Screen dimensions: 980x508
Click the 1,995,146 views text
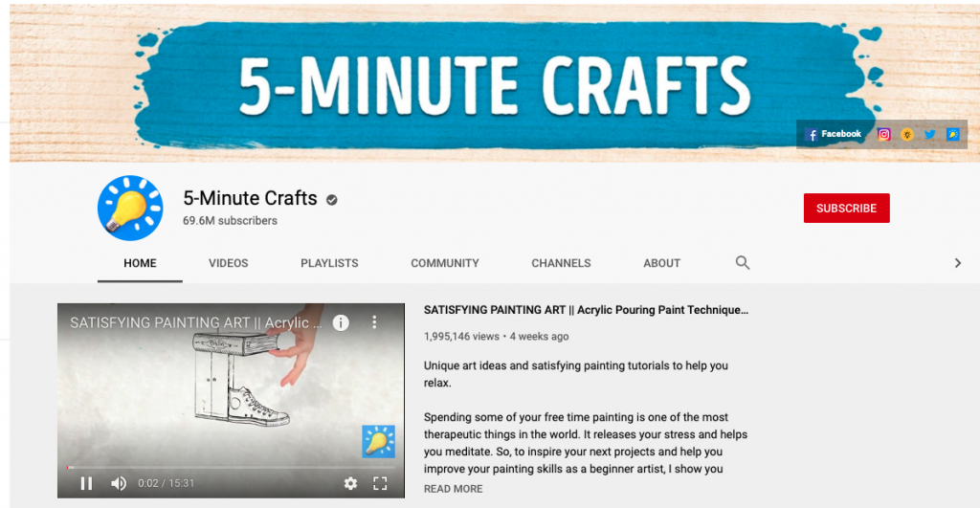(x=461, y=336)
